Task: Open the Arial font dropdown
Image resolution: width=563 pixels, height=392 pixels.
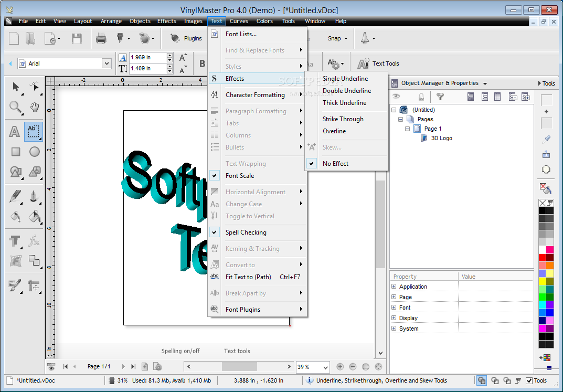Action: 107,63
